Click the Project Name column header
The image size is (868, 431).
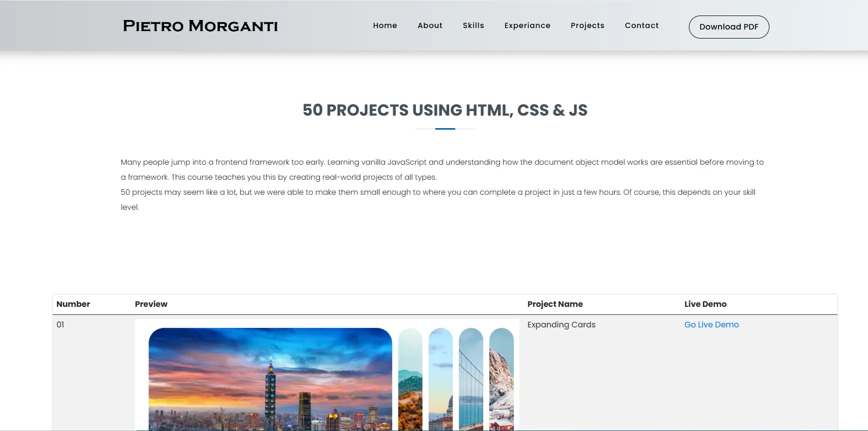point(555,304)
